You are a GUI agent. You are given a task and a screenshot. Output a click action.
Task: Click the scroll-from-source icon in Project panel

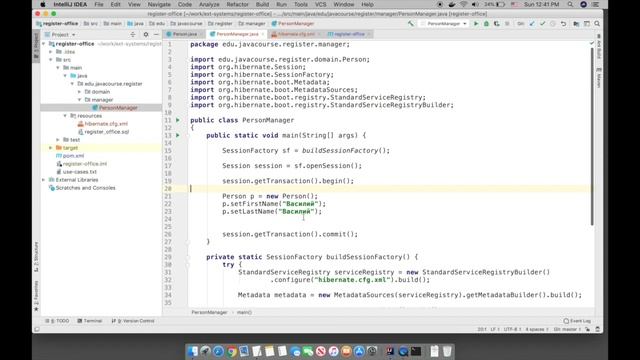click(133, 35)
